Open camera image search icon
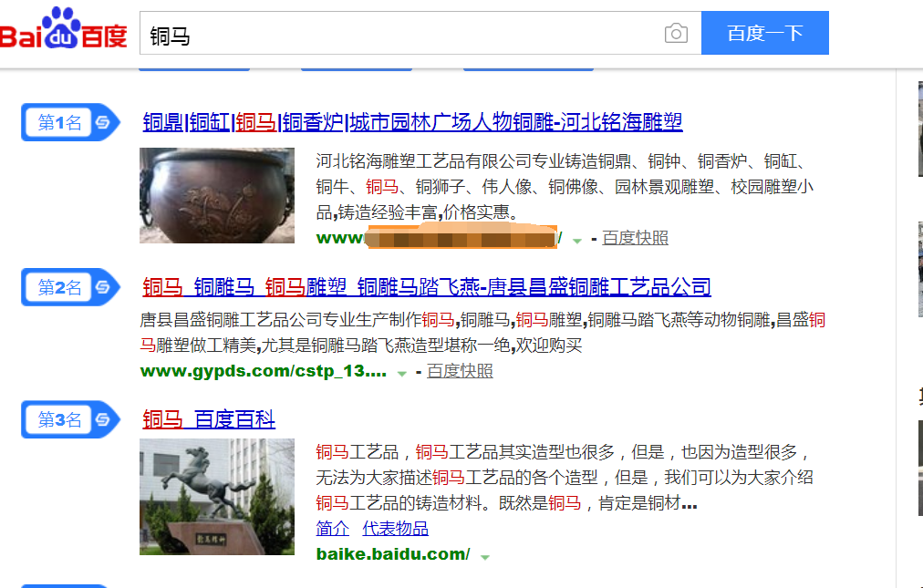This screenshot has height=588, width=923. (676, 33)
